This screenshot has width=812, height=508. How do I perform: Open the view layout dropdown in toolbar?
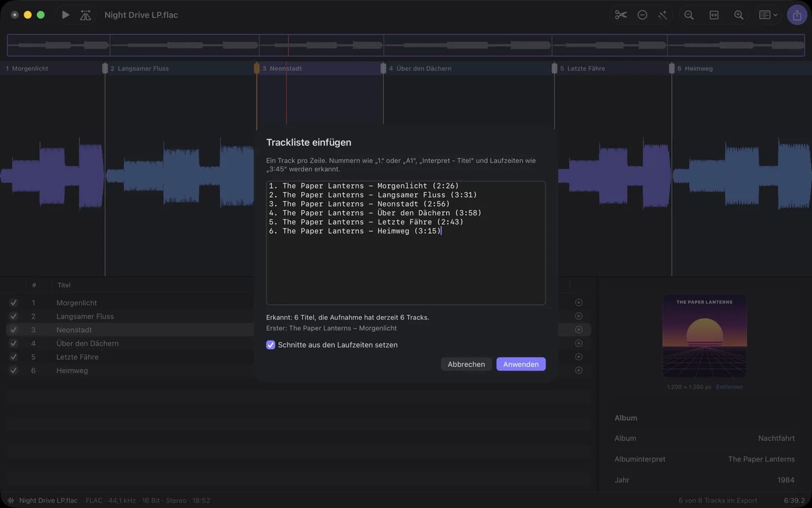[768, 15]
